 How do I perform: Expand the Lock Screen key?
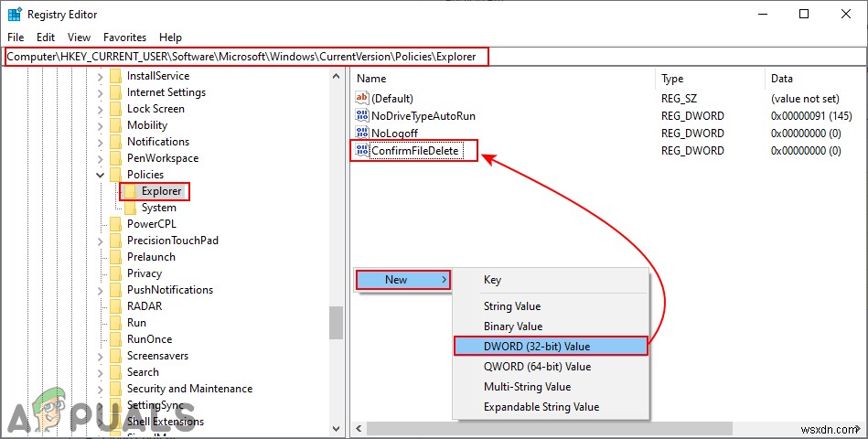[101, 110]
